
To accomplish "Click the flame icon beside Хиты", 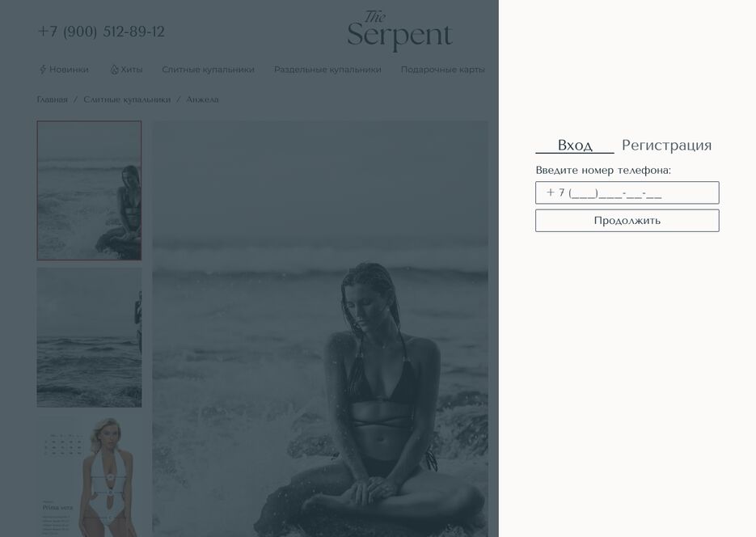I will coord(114,70).
